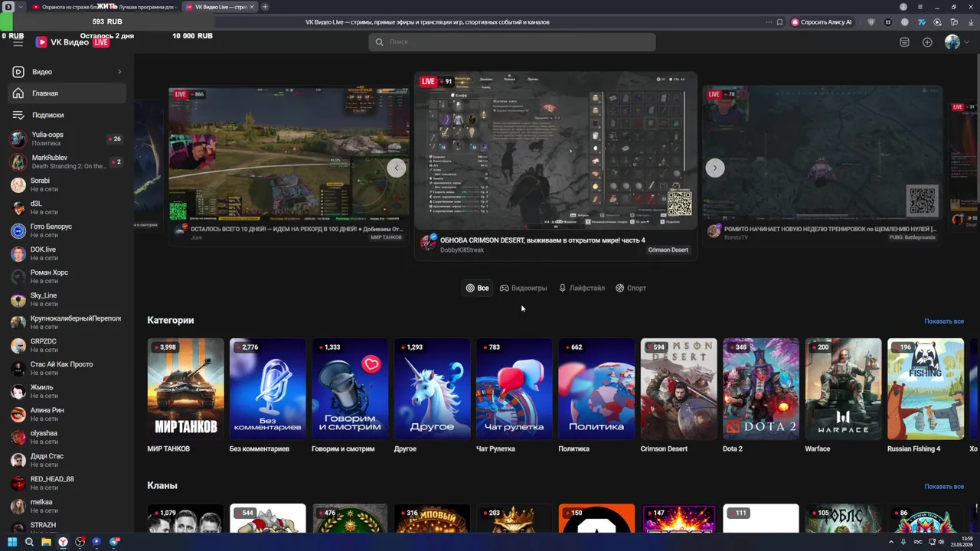The image size is (980, 551).
Task: Click Показать все for Кланы
Action: tap(944, 487)
